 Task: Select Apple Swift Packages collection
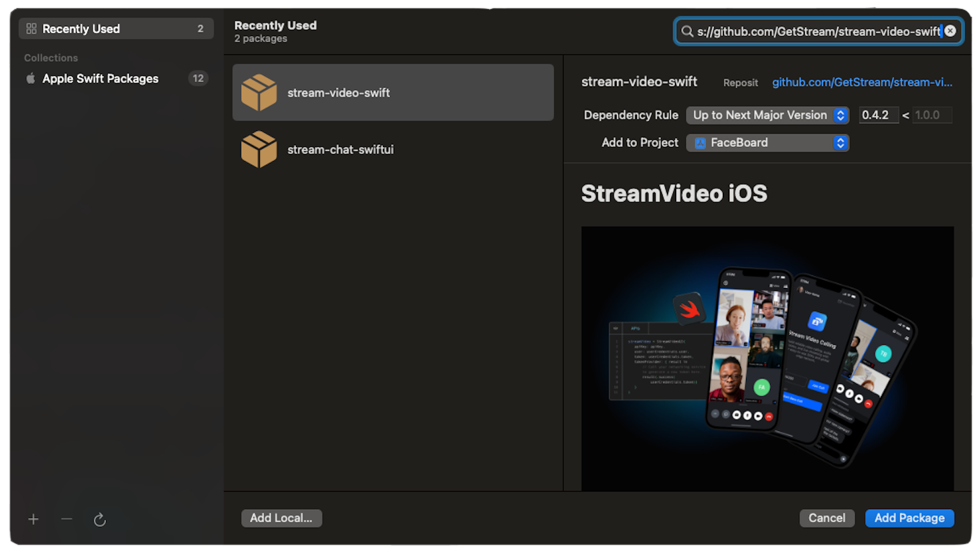[100, 78]
